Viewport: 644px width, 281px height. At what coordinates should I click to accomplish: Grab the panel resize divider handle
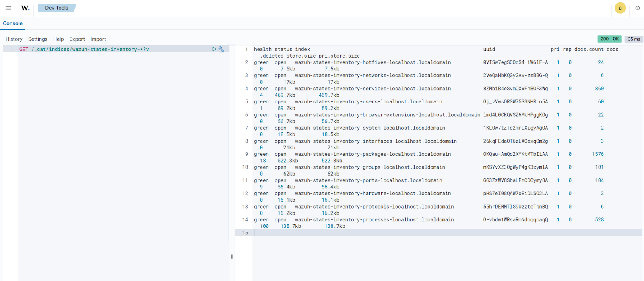click(x=232, y=257)
